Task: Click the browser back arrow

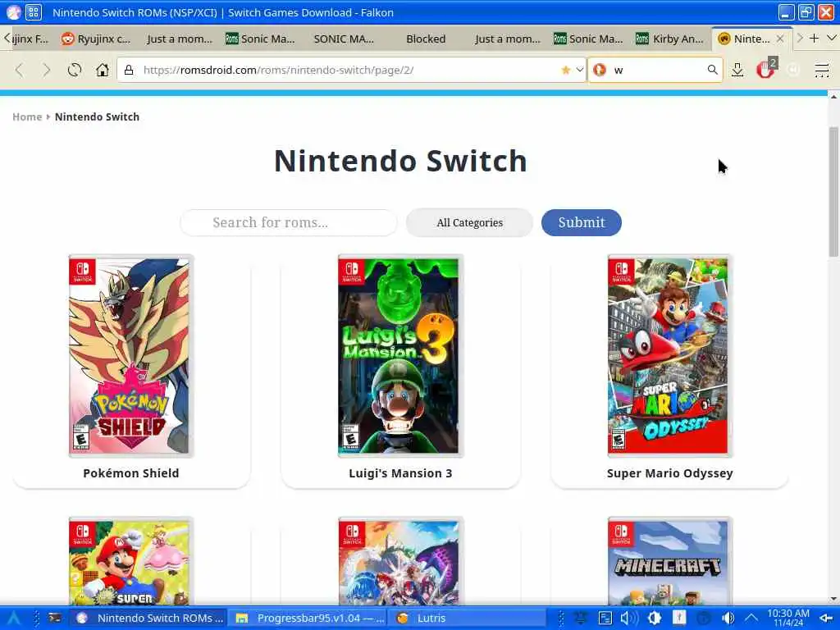Action: pyautogui.click(x=20, y=71)
